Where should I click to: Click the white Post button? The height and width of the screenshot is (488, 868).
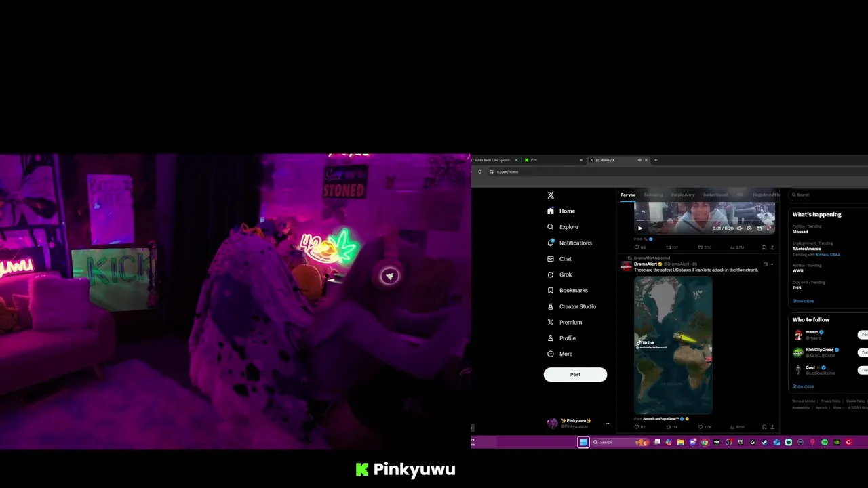(x=575, y=375)
